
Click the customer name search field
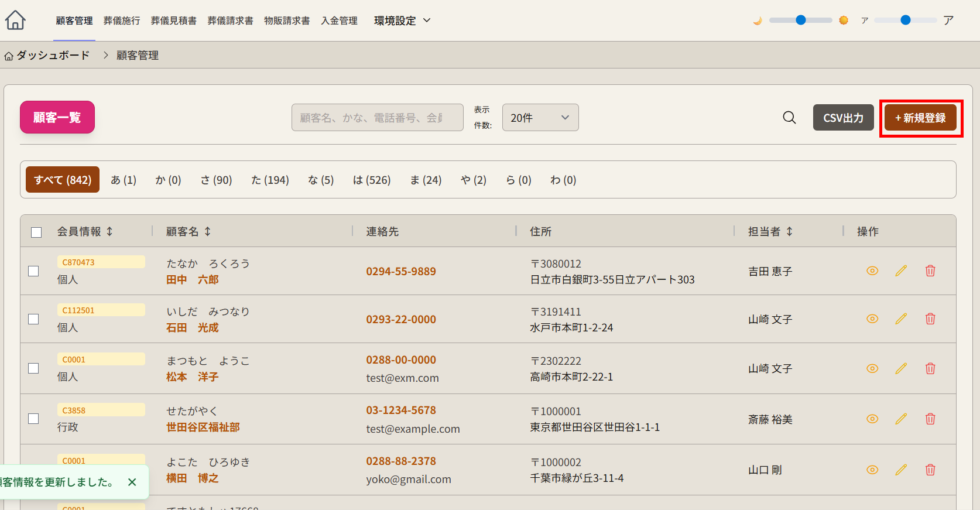377,118
